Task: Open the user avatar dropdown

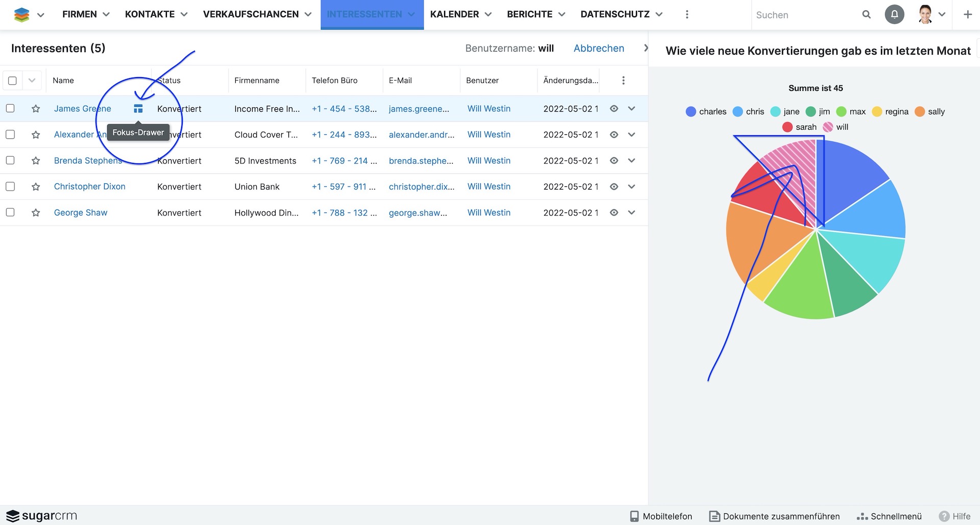Action: 932,15
